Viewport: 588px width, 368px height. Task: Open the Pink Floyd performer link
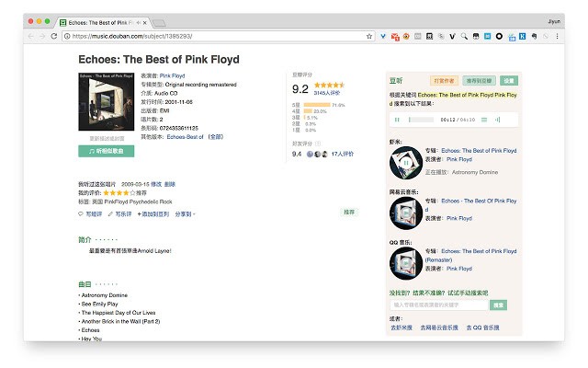[172, 75]
